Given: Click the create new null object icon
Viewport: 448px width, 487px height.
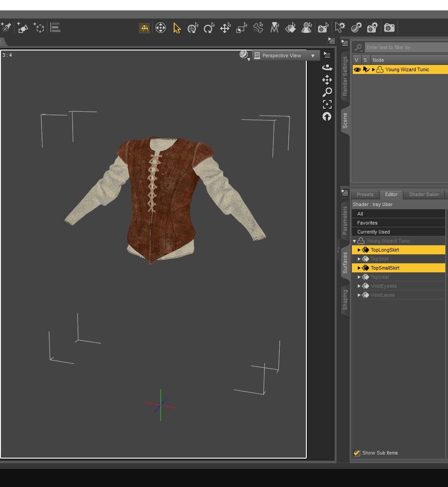Looking at the screenshot, I should tap(39, 28).
